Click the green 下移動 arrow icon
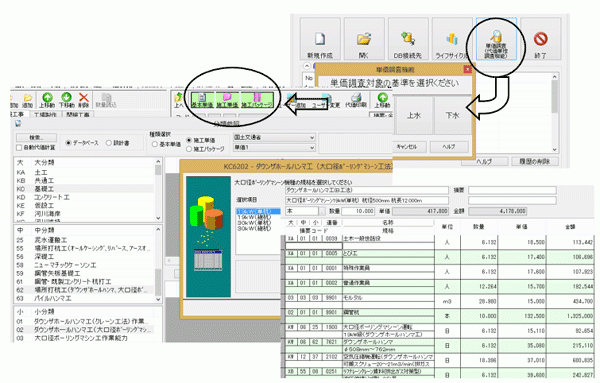The image size is (600, 383). tap(66, 98)
